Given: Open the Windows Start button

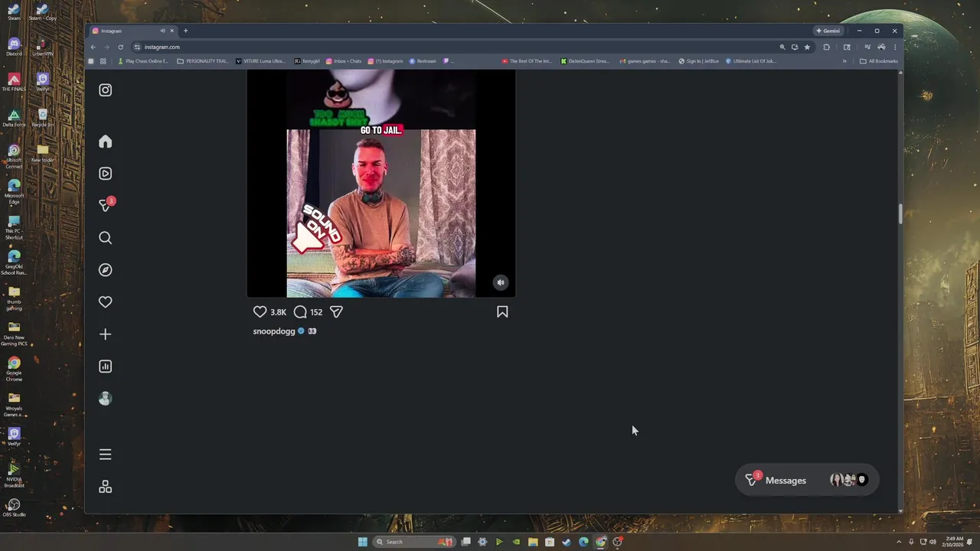Looking at the screenshot, I should (x=363, y=542).
